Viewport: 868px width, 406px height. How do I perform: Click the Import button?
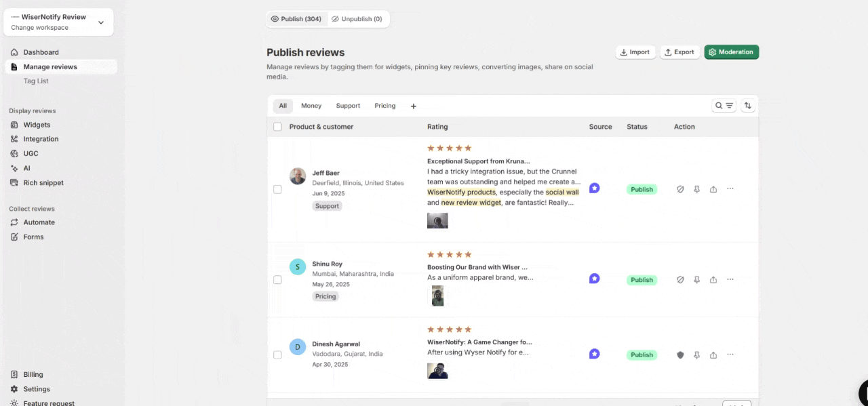635,52
